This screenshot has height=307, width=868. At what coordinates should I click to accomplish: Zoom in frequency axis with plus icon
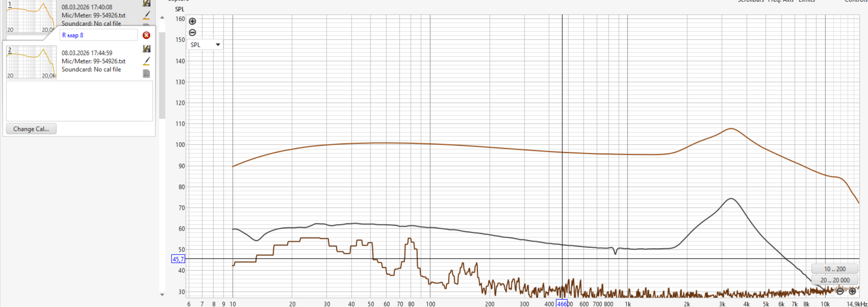(x=852, y=291)
